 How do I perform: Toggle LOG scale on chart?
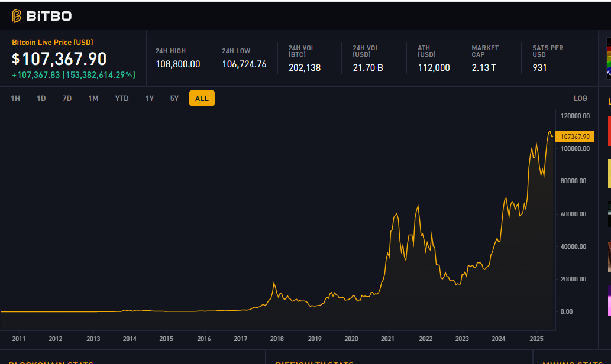pos(580,99)
